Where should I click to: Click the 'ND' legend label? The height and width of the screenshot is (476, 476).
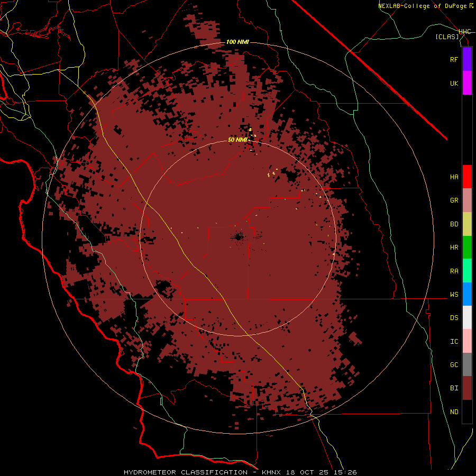click(x=454, y=412)
